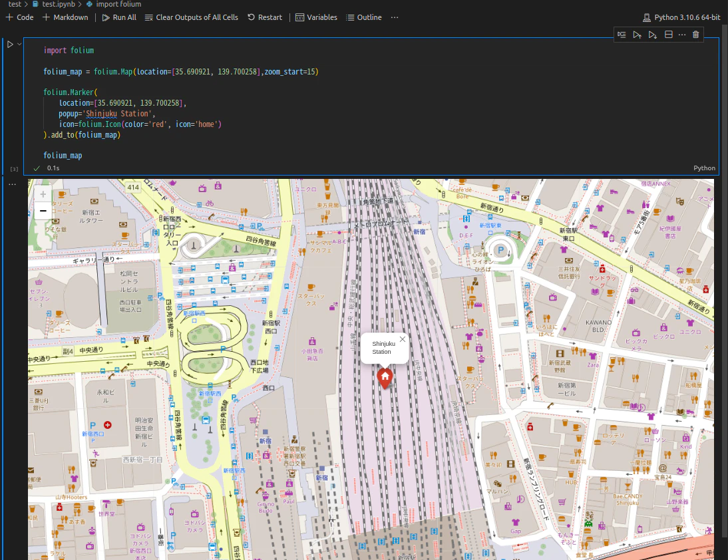This screenshot has height=560, width=728.
Task: Open cell output more actions ellipsis
Action: [12, 185]
